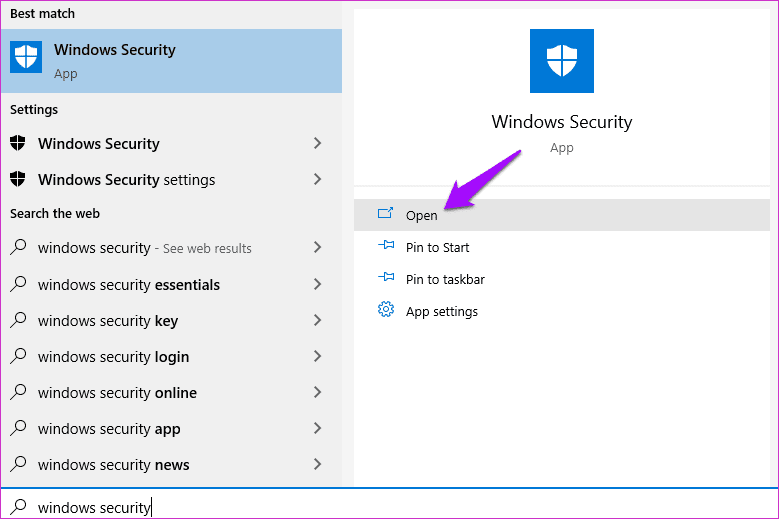The image size is (779, 519).
Task: Click the shield icon beside Windows Security settings
Action: tap(17, 180)
